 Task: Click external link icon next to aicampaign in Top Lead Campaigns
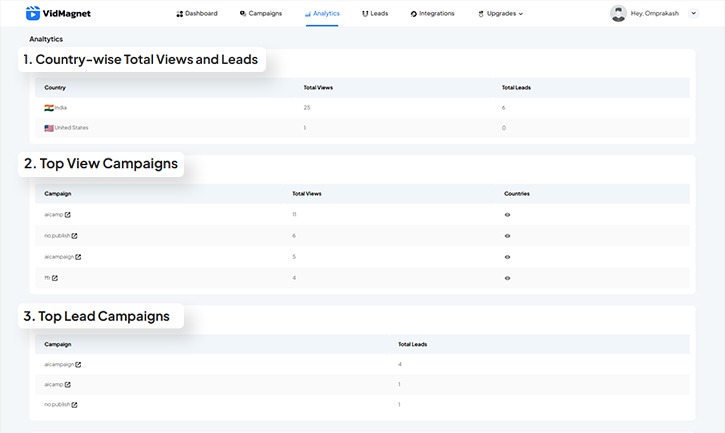[x=78, y=364]
